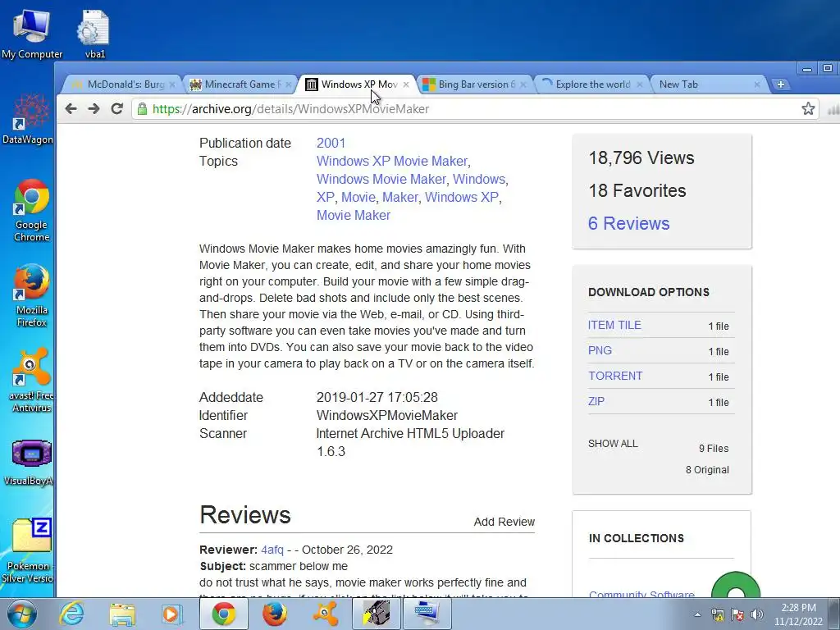Open the 6 Reviews link
The image size is (840, 630).
(629, 223)
